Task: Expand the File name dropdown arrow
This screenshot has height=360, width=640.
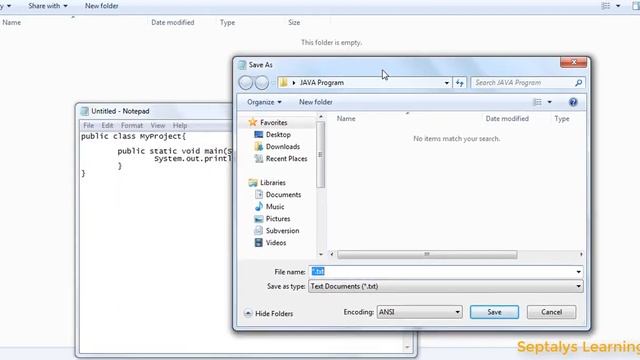Action: 578,272
